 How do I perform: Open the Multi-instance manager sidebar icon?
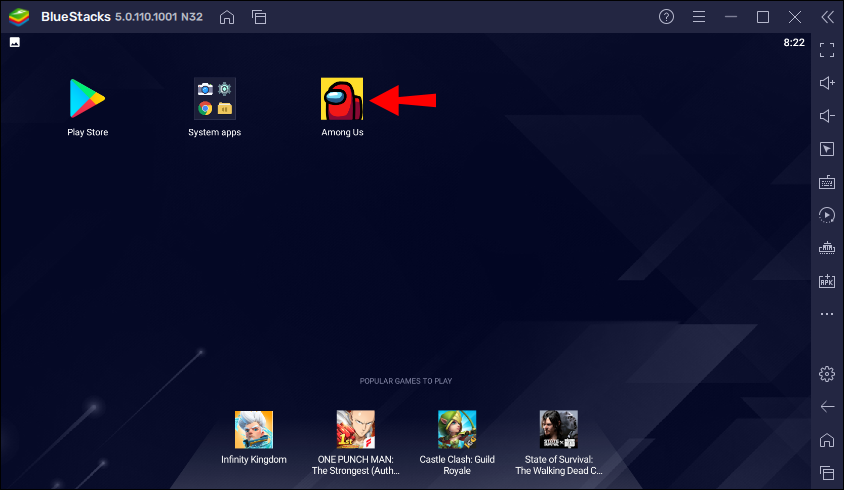[827, 248]
